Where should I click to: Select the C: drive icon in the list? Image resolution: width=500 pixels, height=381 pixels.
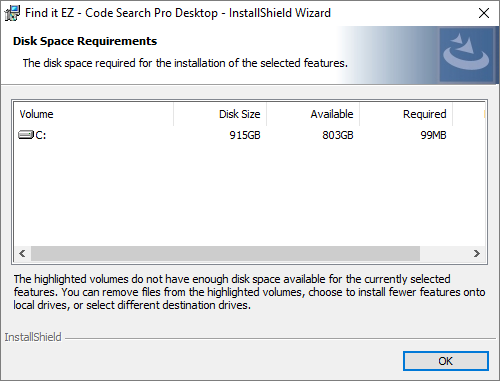(26, 135)
